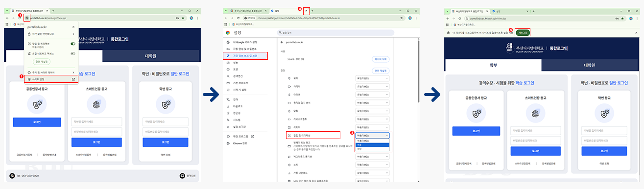Select 개인 정보 보호 및 보안 in sidebar
This screenshot has width=644, height=189.
pyautogui.click(x=246, y=56)
